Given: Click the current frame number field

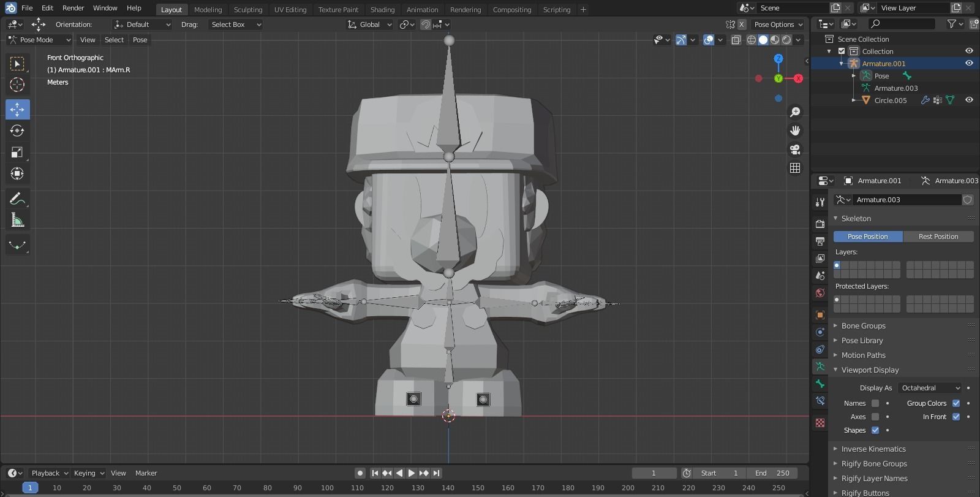Looking at the screenshot, I should coord(654,473).
